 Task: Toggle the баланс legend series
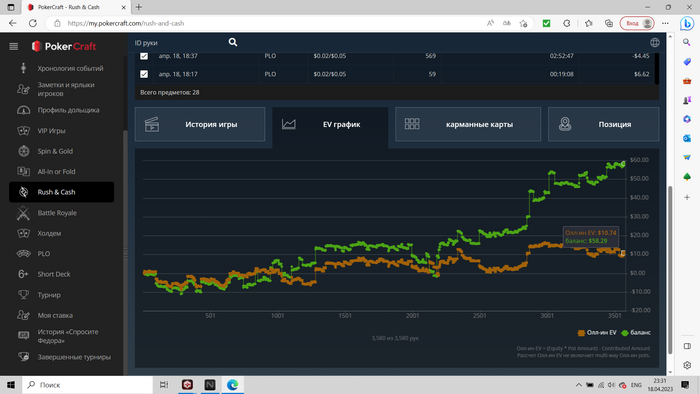[636, 332]
